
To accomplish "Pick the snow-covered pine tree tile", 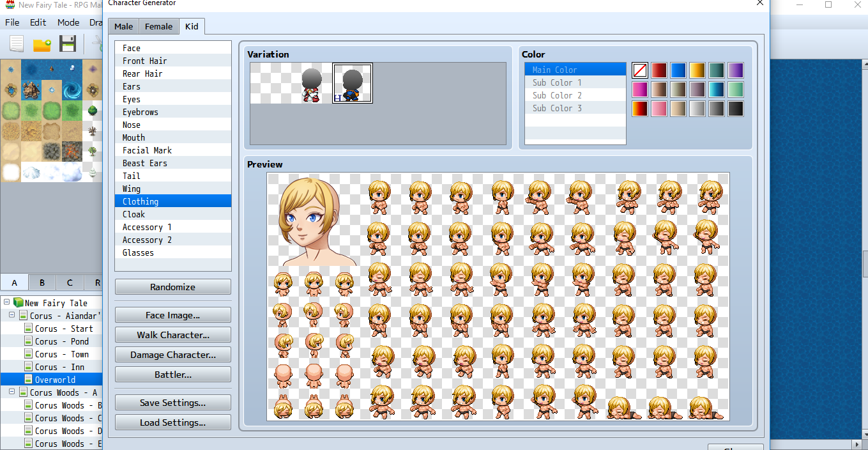I will tap(93, 171).
